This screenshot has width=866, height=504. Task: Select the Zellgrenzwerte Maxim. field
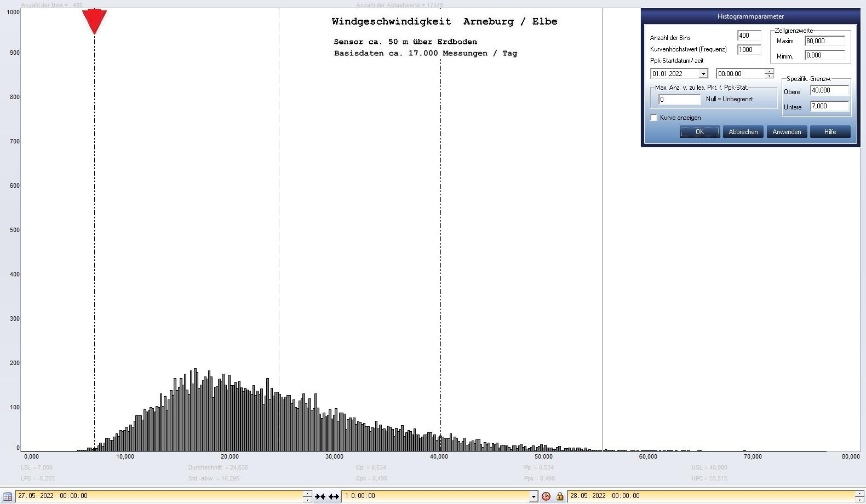tap(824, 41)
